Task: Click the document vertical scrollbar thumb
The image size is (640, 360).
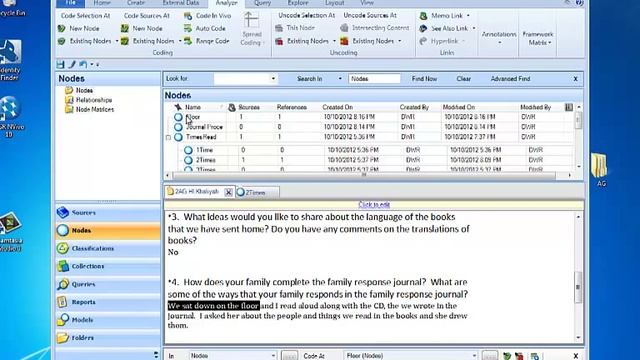Action: pyautogui.click(x=578, y=287)
